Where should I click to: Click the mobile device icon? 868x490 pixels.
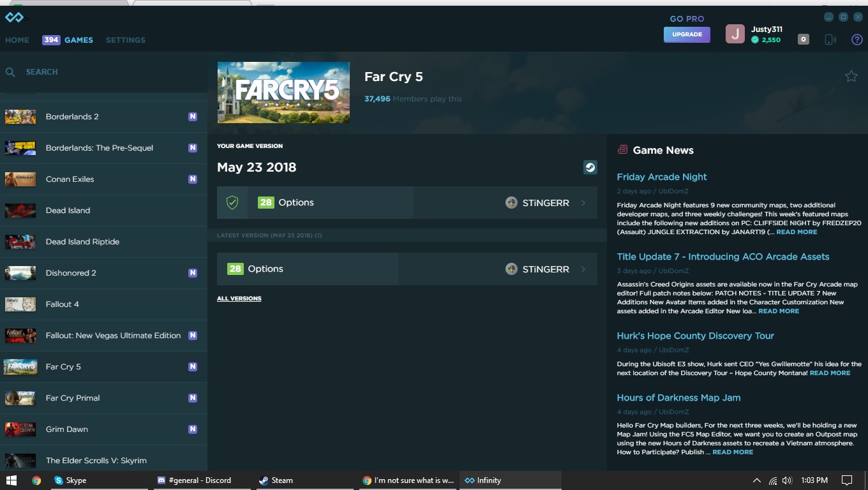(x=830, y=40)
